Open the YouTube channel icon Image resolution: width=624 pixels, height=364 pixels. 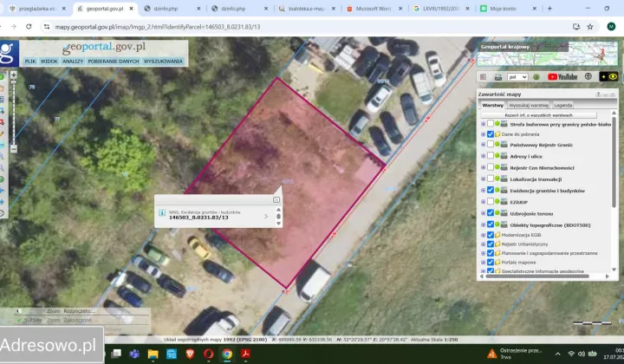tap(562, 77)
